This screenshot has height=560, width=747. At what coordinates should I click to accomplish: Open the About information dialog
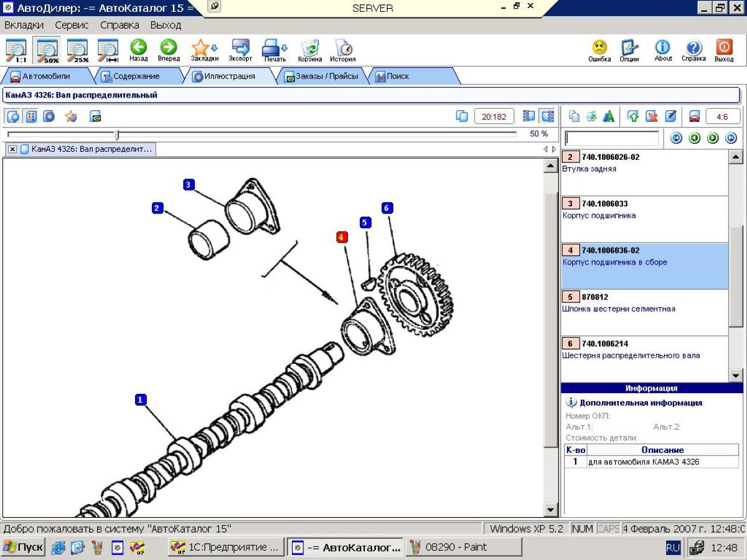(x=663, y=51)
